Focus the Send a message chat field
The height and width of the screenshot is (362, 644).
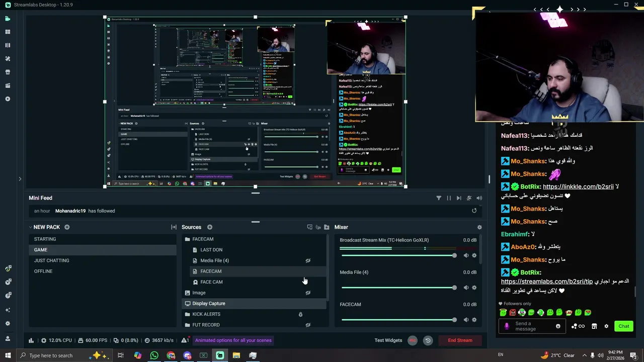tap(533, 326)
